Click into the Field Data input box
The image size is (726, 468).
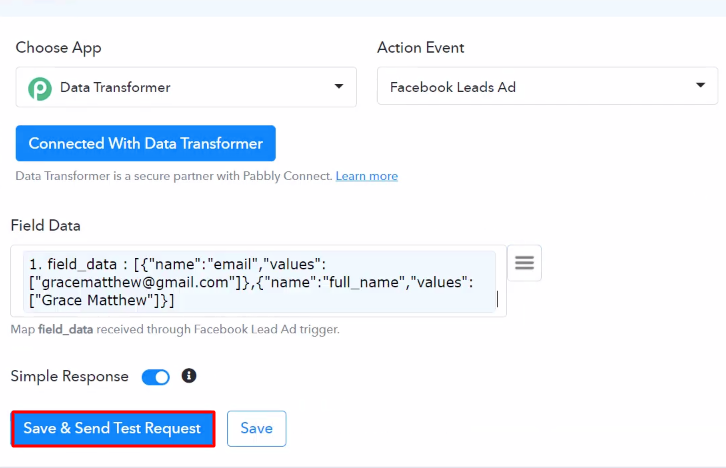click(x=258, y=281)
